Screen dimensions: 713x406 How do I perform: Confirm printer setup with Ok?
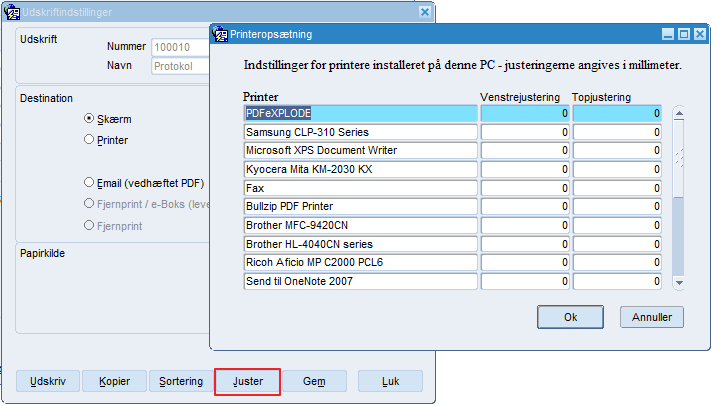[570, 317]
